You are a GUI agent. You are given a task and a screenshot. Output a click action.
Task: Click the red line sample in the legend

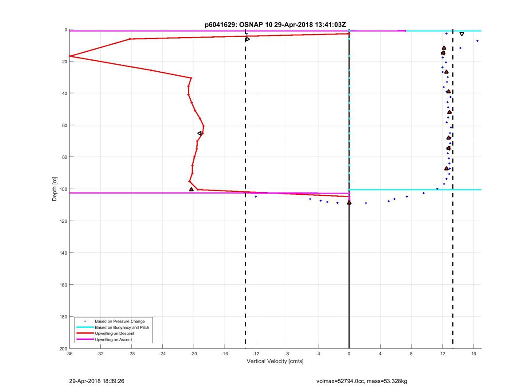pyautogui.click(x=85, y=334)
